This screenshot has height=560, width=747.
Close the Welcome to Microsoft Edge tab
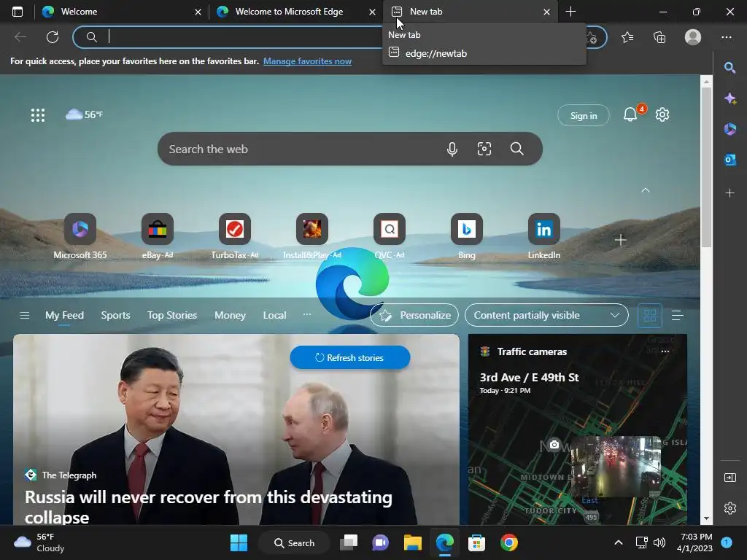coord(372,12)
